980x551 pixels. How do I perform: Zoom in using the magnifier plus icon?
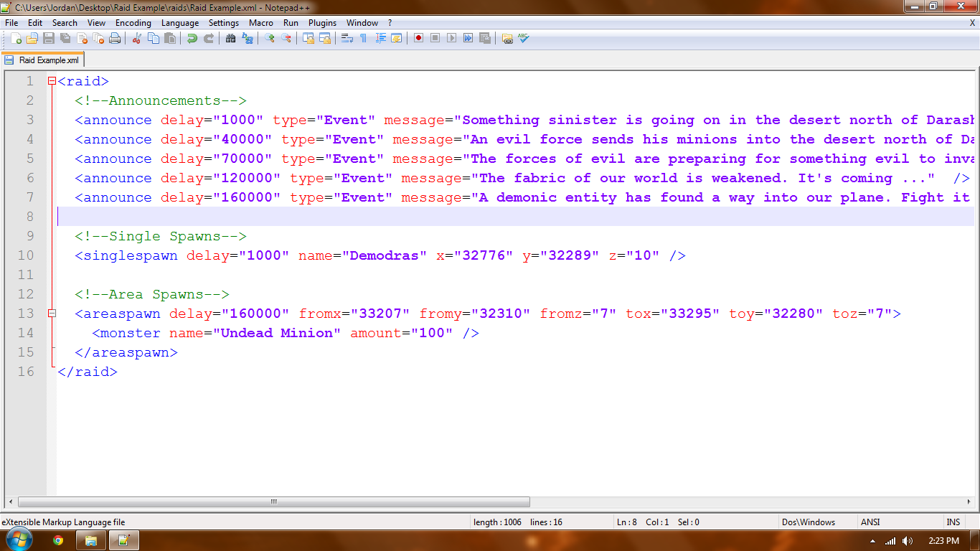[x=269, y=38]
